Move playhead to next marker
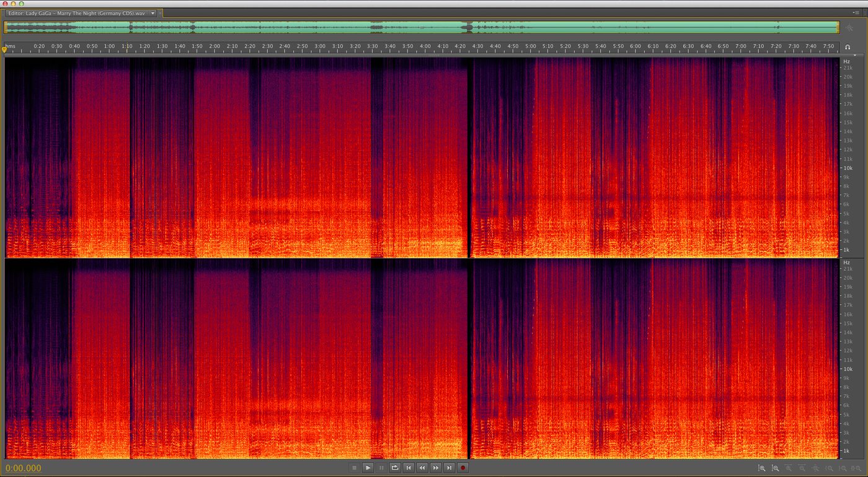The image size is (868, 477). [449, 468]
